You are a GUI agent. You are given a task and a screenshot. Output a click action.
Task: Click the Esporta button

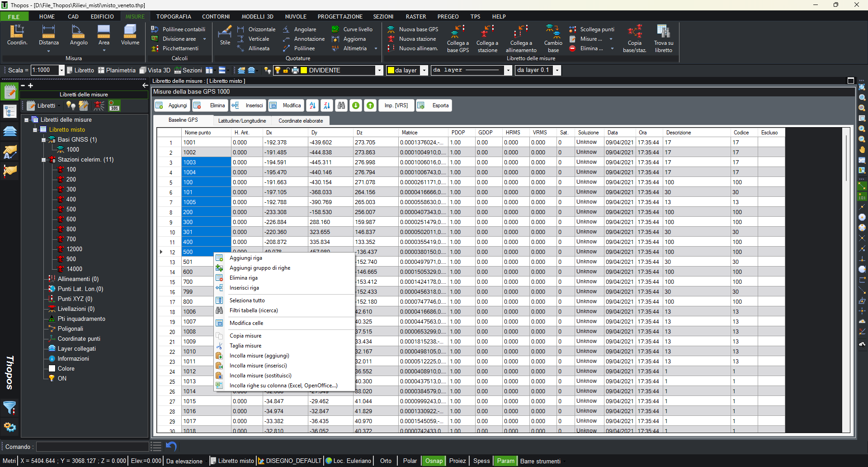[x=434, y=105]
